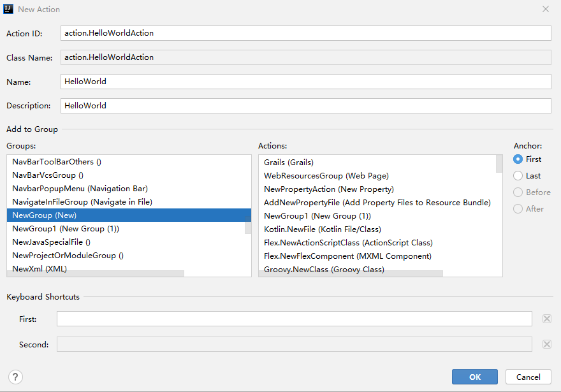
Task: Close the New Action dialog
Action: [546, 9]
